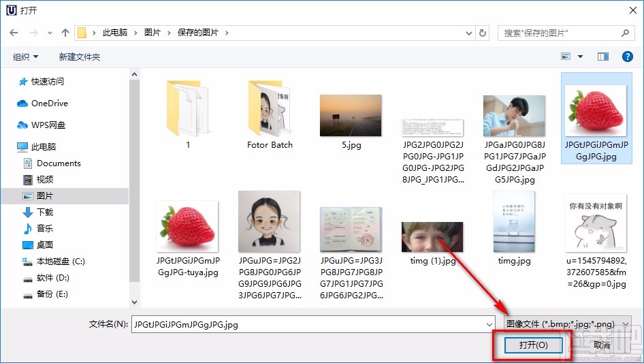Click the sidebar scroll up arrow
This screenshot has height=363, width=644.
pyautogui.click(x=134, y=74)
